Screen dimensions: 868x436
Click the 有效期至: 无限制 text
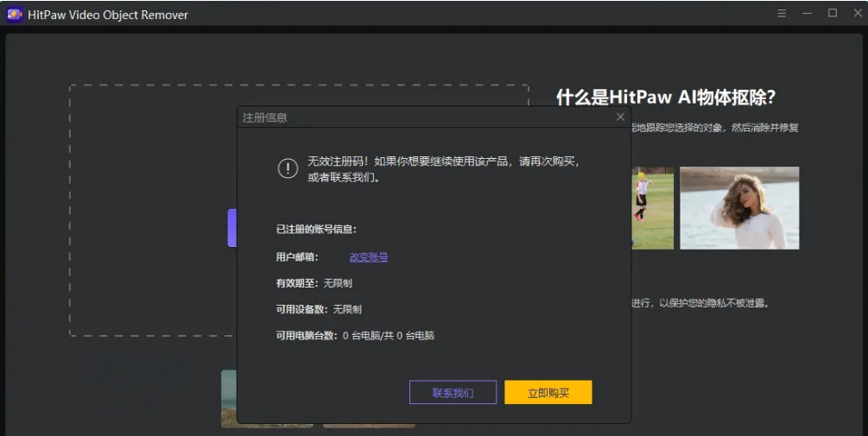click(x=314, y=282)
